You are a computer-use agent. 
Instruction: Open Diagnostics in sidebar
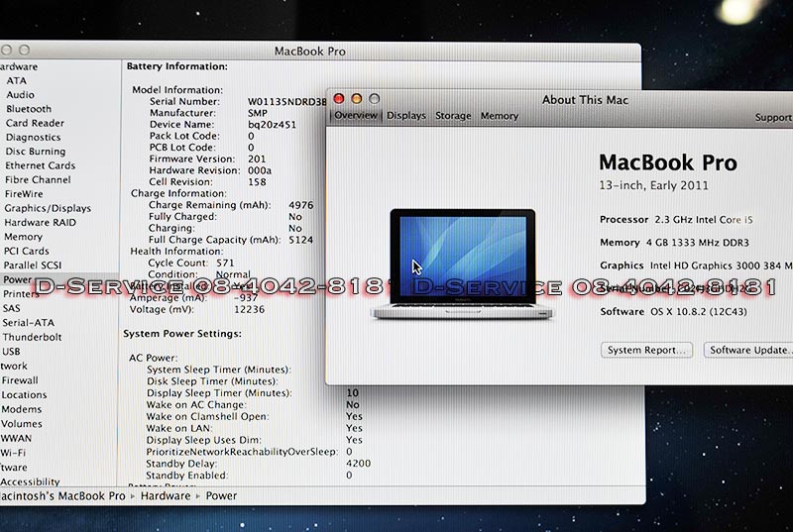[x=33, y=138]
